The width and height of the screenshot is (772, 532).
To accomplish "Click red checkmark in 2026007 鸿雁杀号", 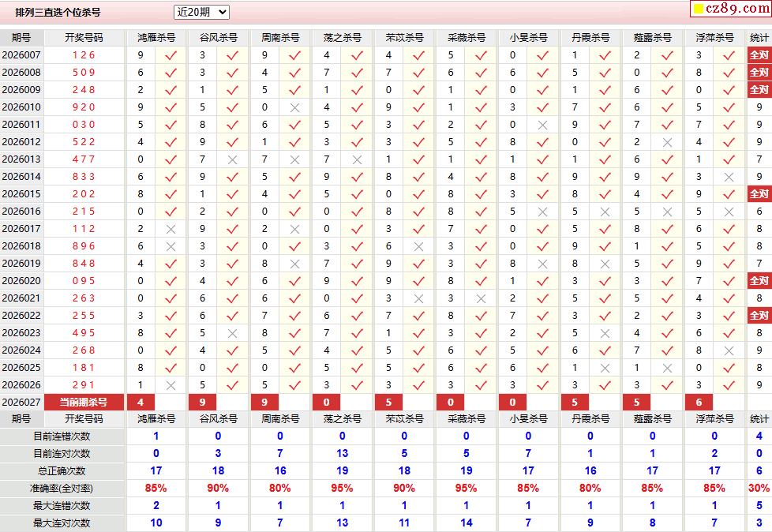I will tap(171, 55).
